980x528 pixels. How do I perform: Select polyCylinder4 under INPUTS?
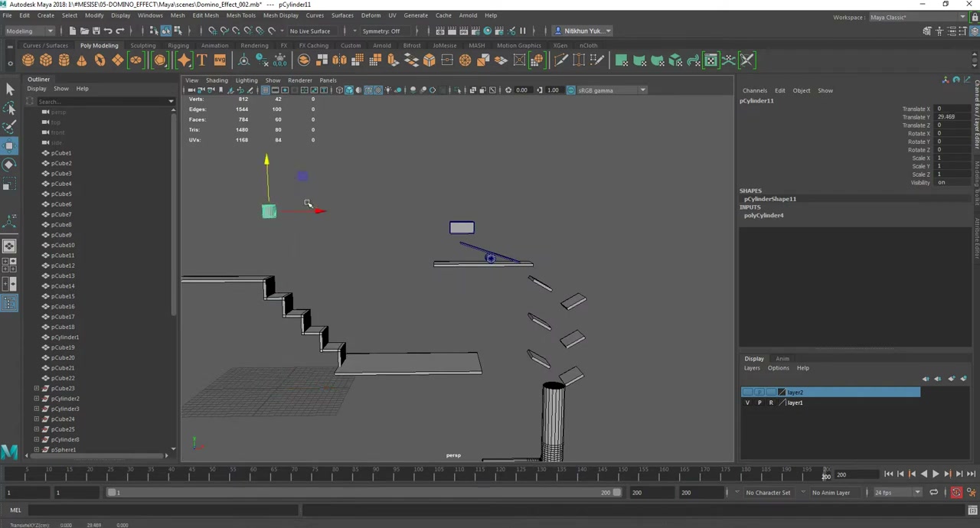coord(763,215)
